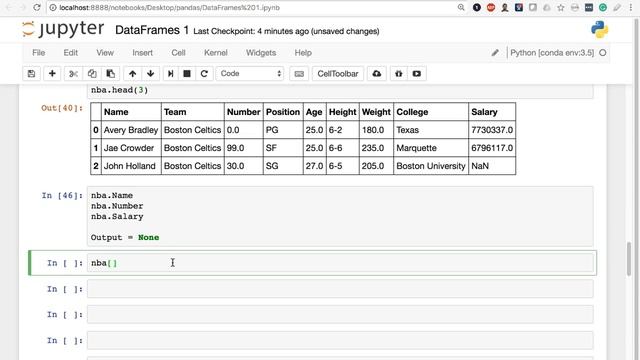
Task: Click the Jupyter logo
Action: pos(63,29)
